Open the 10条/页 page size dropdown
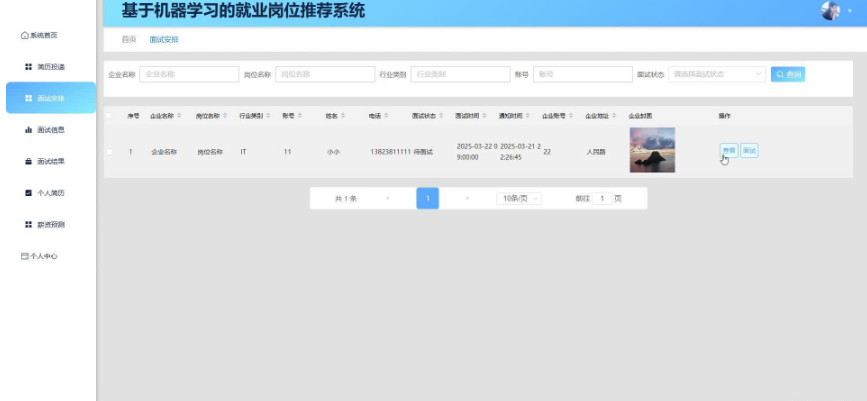This screenshot has width=867, height=401. click(x=519, y=199)
